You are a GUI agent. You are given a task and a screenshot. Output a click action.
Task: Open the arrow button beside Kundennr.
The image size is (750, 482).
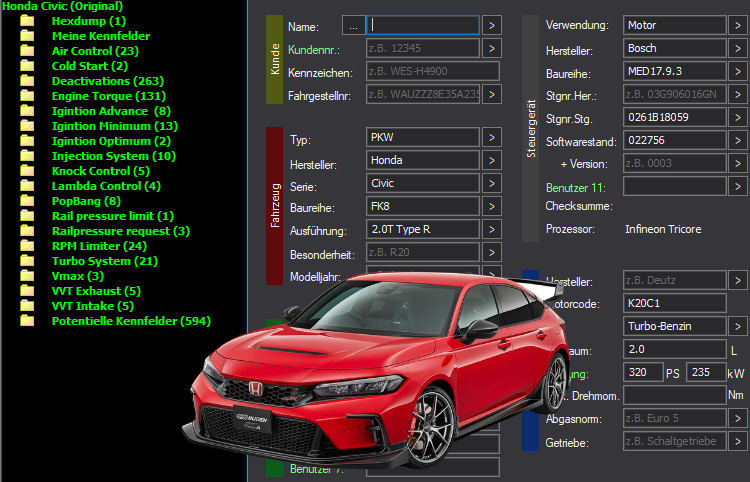[x=492, y=48]
